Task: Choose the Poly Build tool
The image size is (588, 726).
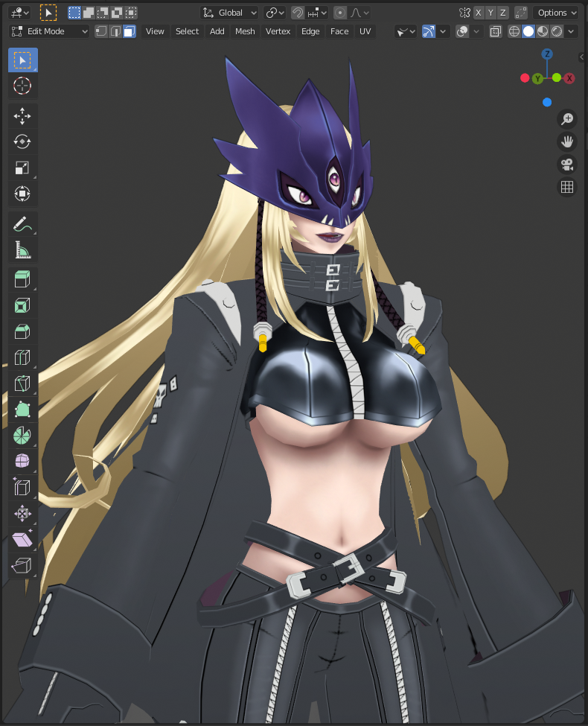Action: point(22,410)
